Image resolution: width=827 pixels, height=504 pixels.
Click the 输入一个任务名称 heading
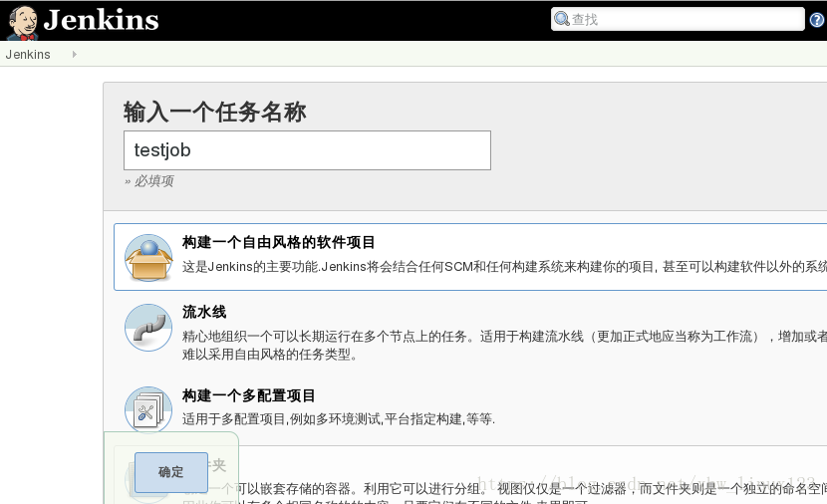(214, 112)
